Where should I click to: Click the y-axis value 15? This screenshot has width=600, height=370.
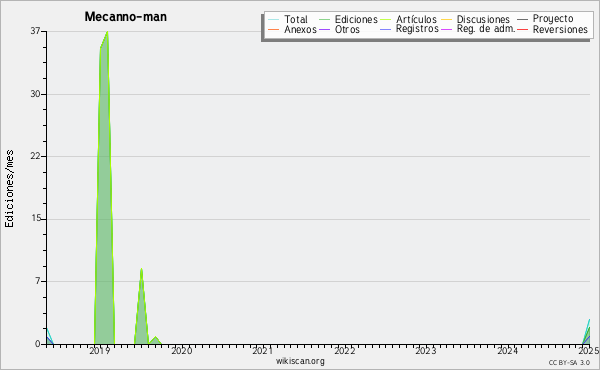(x=36, y=219)
